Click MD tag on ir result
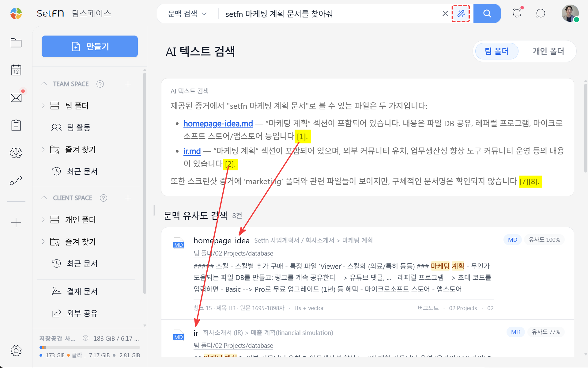 point(516,332)
